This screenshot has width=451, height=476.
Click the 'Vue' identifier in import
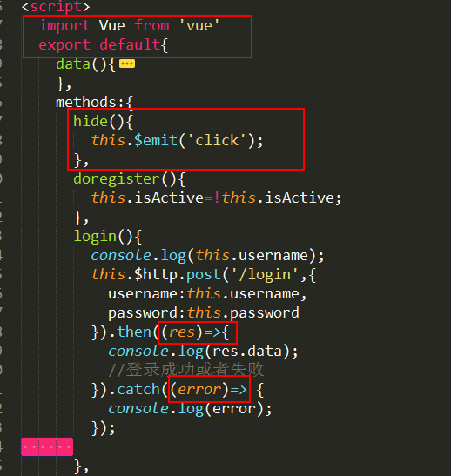112,25
